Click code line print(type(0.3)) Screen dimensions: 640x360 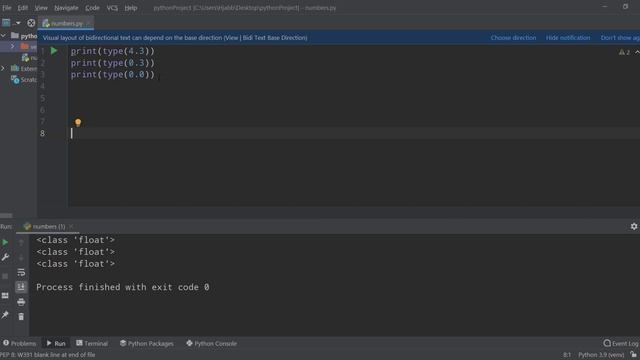[x=113, y=63]
